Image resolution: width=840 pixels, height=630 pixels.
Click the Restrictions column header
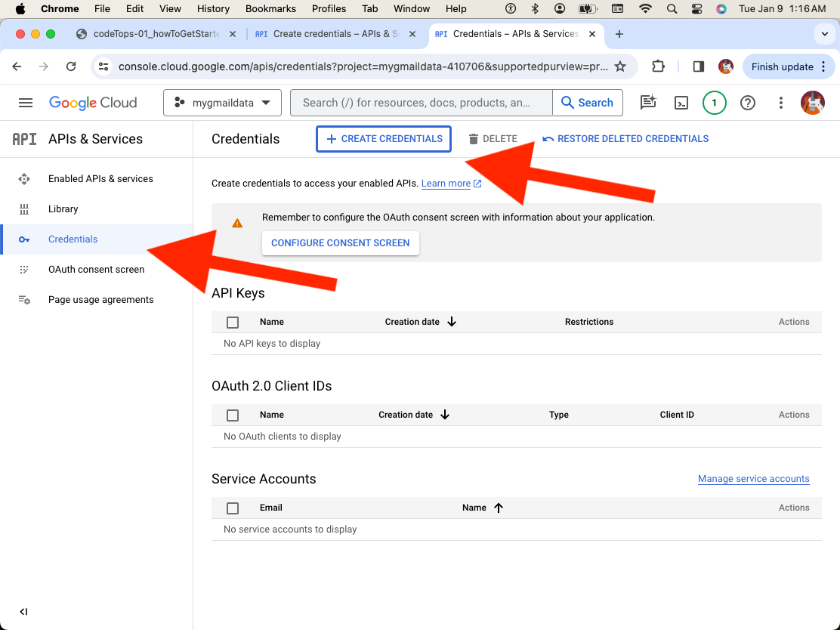pyautogui.click(x=588, y=322)
